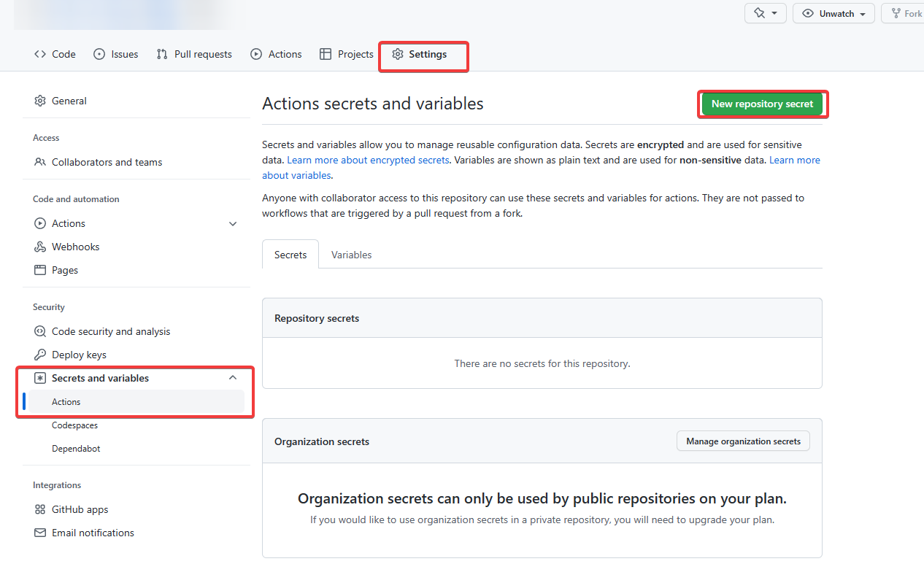Open the Code tab
Image resolution: width=924 pixels, height=564 pixels.
pos(55,53)
